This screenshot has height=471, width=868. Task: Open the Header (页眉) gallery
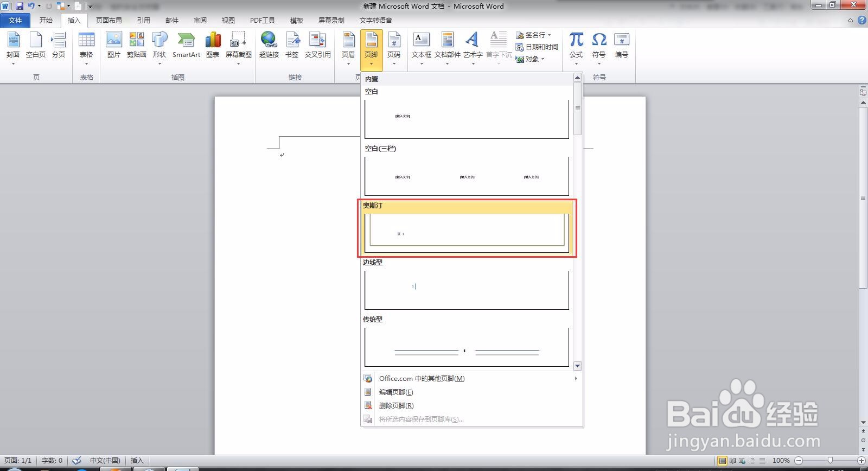(348, 48)
